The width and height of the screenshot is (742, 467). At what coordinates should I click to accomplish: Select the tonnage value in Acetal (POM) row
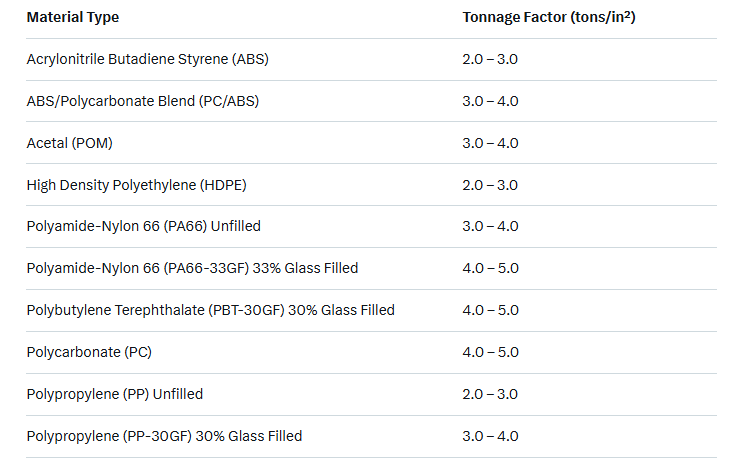click(x=490, y=143)
